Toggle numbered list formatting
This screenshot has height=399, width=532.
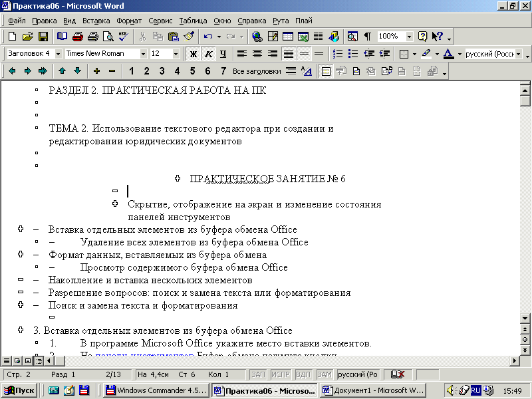tap(338, 54)
